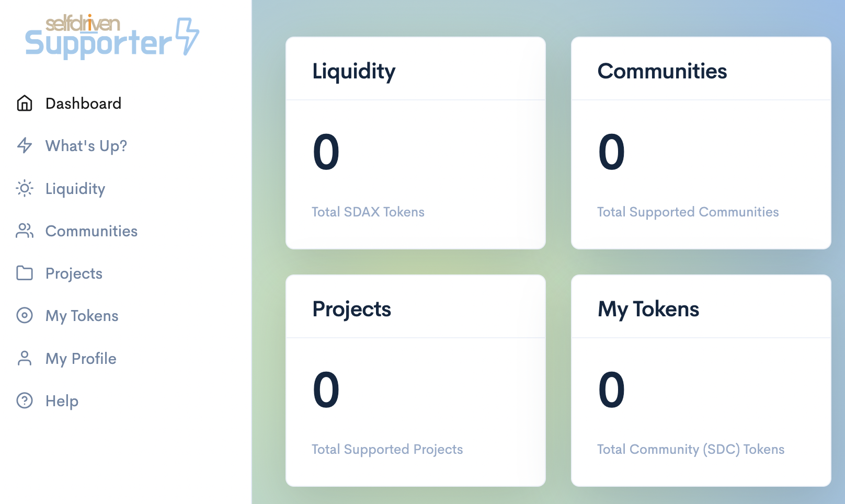The height and width of the screenshot is (504, 845).
Task: Click the My Tokens card heading
Action: (x=648, y=309)
